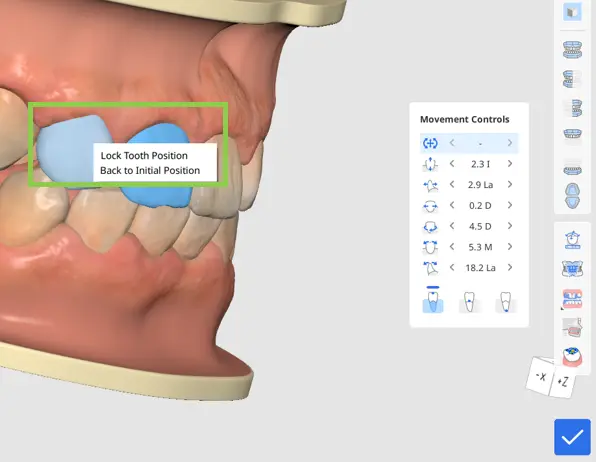The height and width of the screenshot is (462, 596).
Task: Increase the 4.5 D value
Action: [x=510, y=226]
